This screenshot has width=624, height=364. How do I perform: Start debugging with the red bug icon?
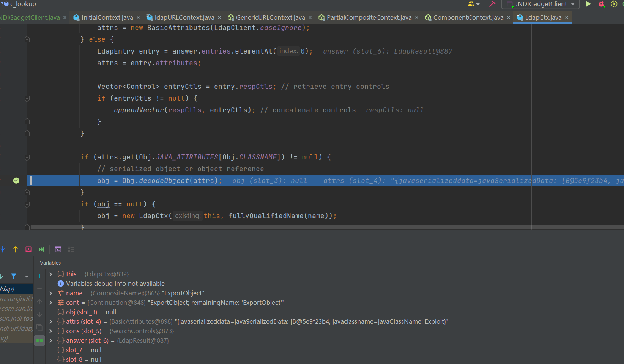[601, 4]
